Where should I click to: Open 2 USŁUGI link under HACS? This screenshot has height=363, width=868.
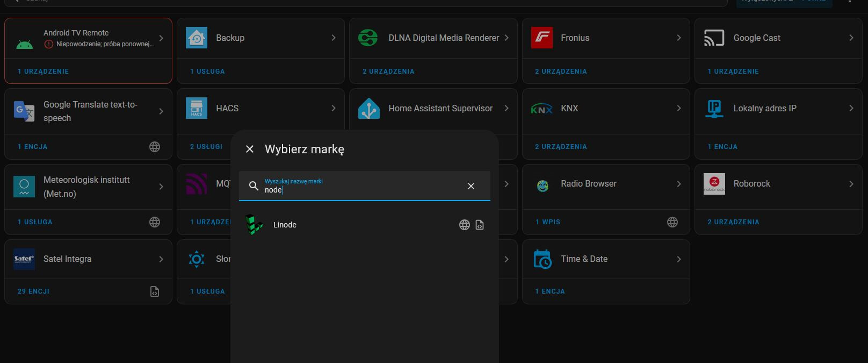click(x=206, y=146)
